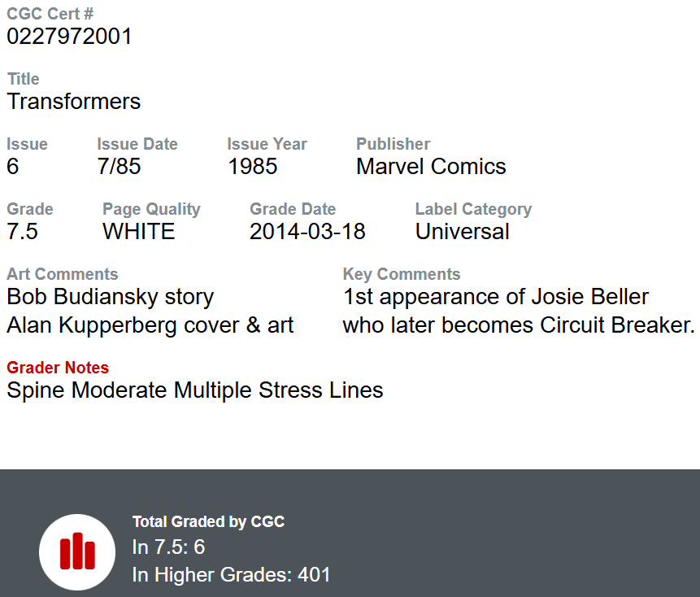Image resolution: width=700 pixels, height=597 pixels.
Task: Click the grade value 7.5
Action: (23, 232)
